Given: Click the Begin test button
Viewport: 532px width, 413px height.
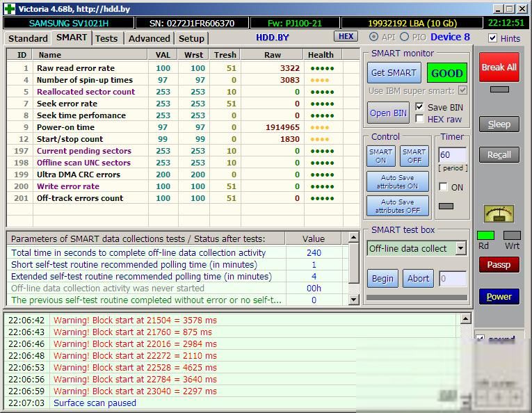Looking at the screenshot, I should (382, 279).
